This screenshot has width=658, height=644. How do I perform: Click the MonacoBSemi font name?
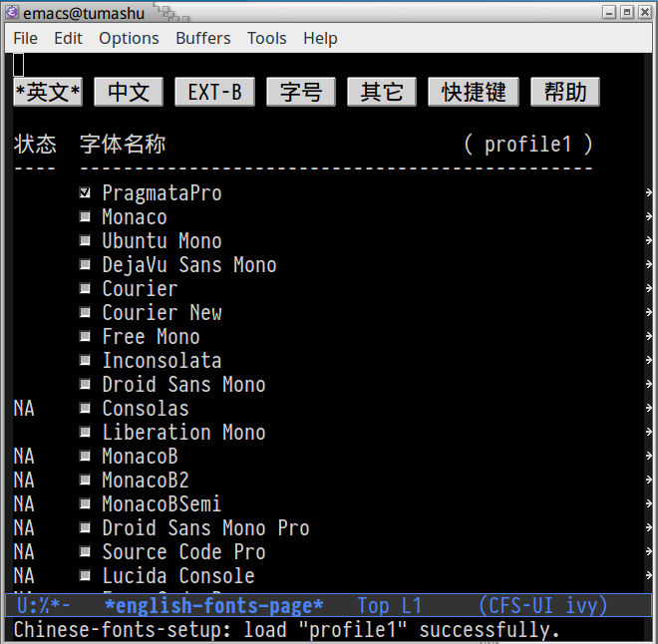point(162,503)
